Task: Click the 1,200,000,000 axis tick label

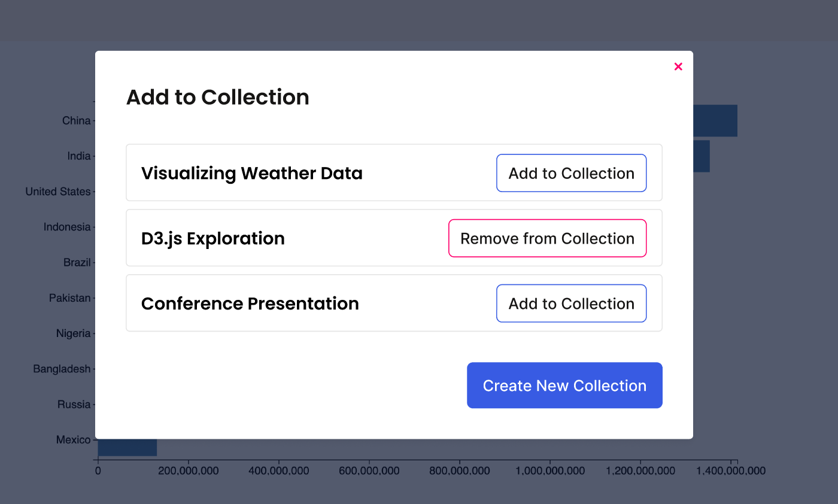Action: click(x=640, y=471)
